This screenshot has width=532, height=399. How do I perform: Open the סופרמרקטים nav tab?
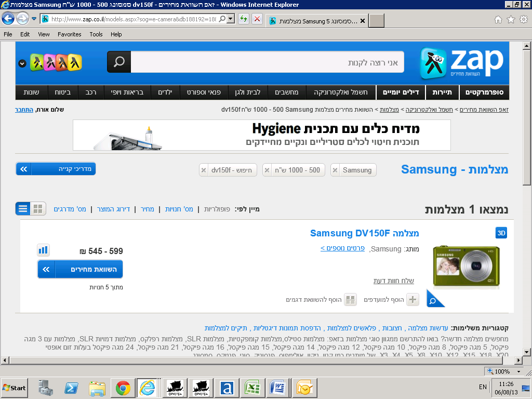click(484, 92)
